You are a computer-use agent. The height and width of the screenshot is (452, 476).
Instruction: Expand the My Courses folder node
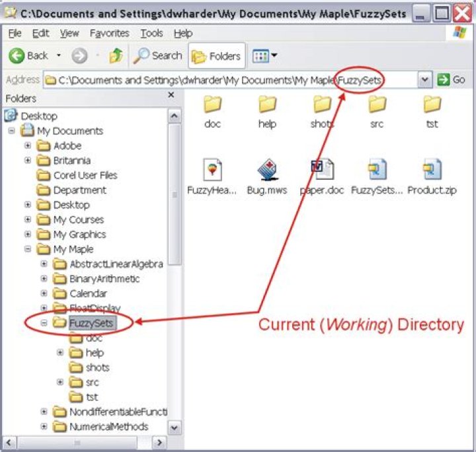[x=28, y=219]
